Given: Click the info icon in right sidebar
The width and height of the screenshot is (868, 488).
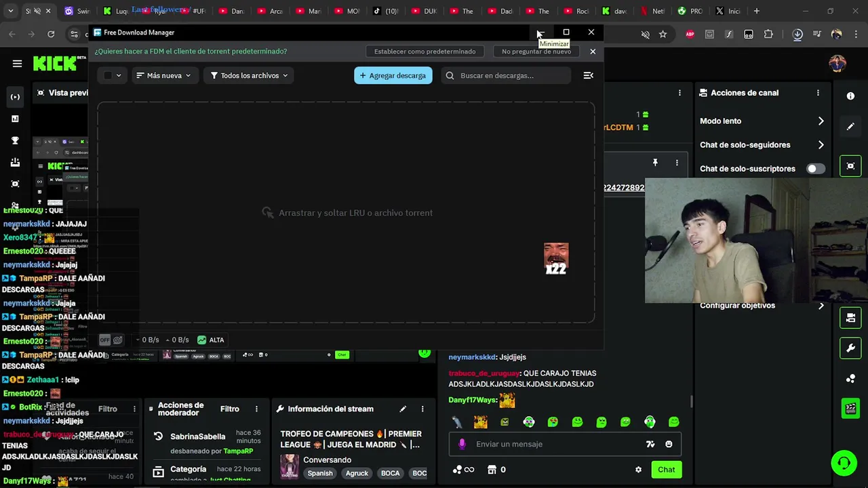Looking at the screenshot, I should pyautogui.click(x=850, y=96).
